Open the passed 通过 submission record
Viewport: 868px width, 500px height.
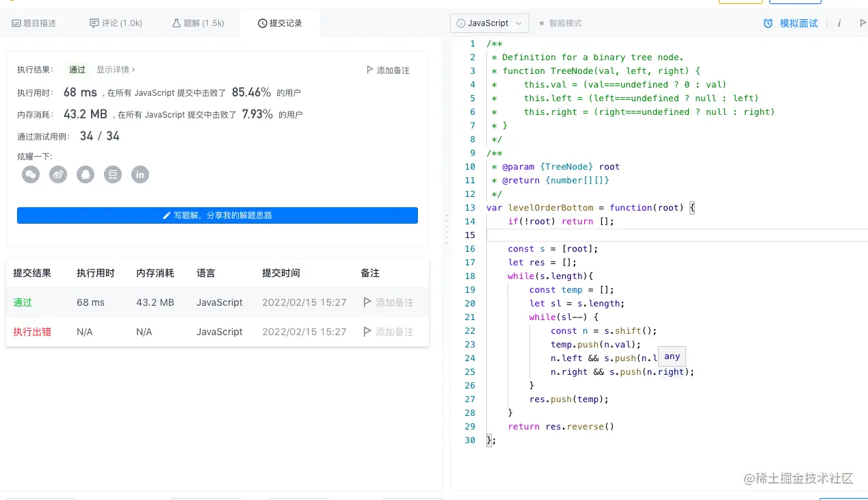click(23, 302)
